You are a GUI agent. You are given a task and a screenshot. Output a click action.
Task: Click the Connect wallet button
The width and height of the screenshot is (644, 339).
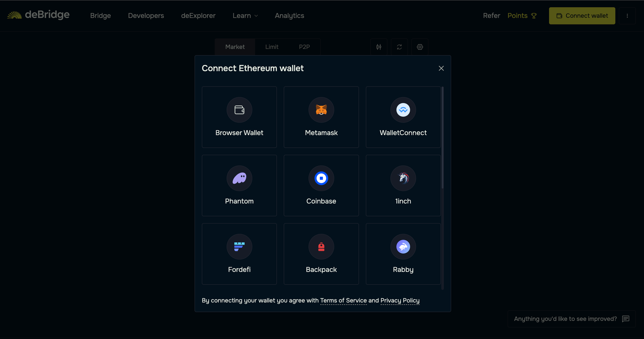[x=582, y=16]
